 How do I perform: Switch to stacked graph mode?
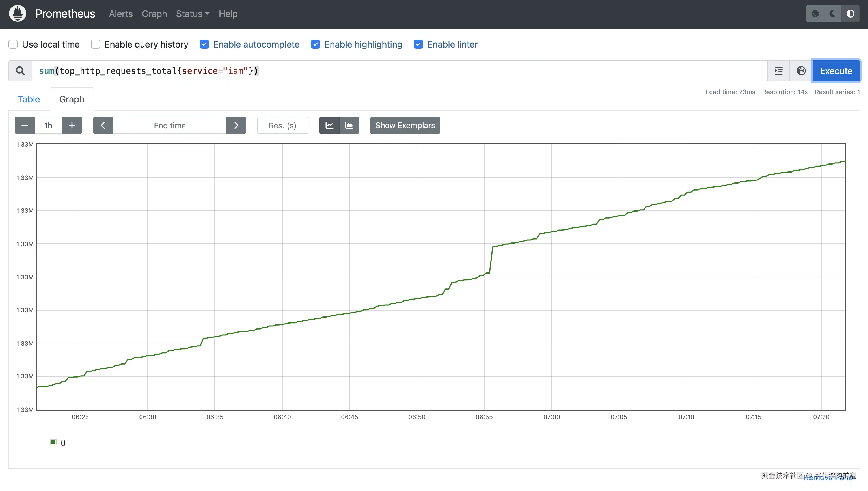coord(349,126)
